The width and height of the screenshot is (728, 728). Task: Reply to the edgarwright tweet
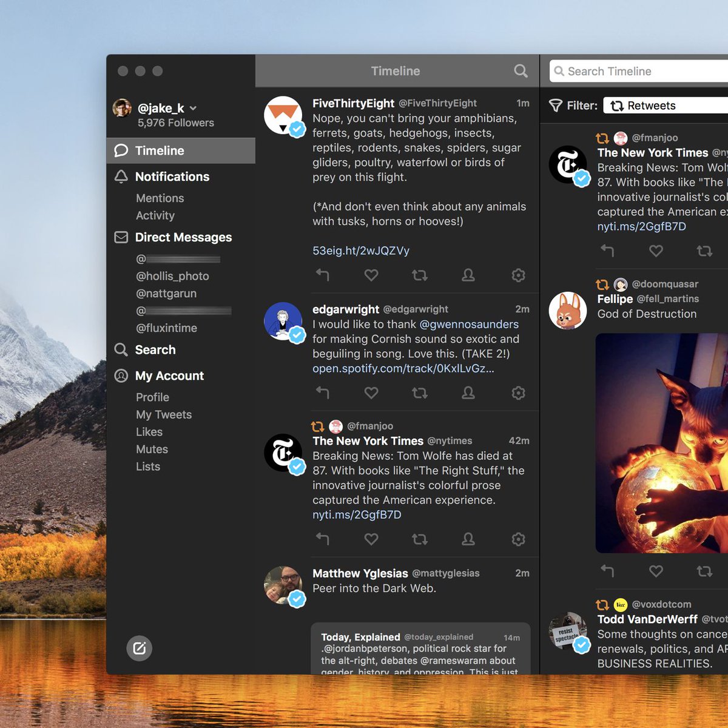pyautogui.click(x=322, y=393)
